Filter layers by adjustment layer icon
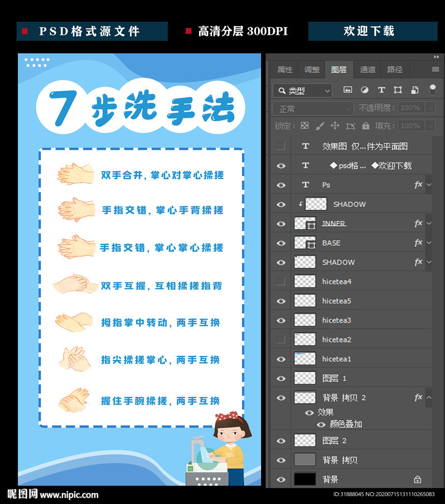 point(364,90)
